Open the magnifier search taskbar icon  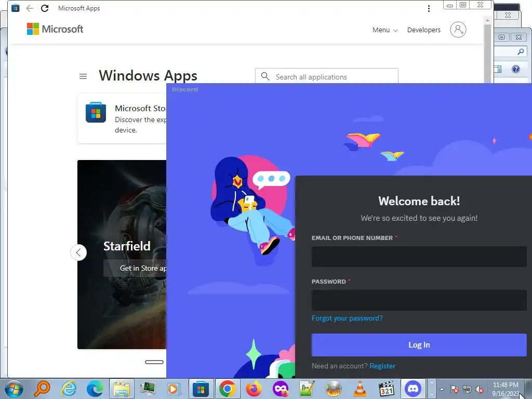42,389
